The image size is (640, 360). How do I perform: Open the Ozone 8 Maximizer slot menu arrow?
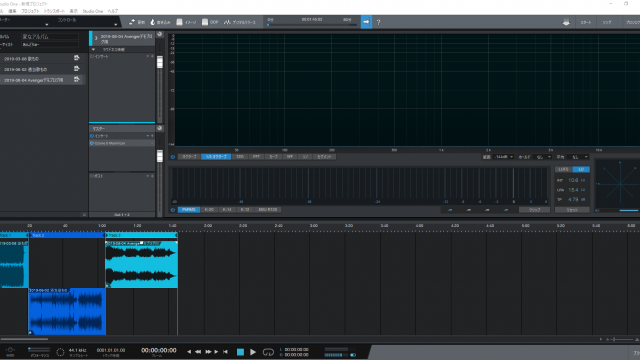[152, 143]
